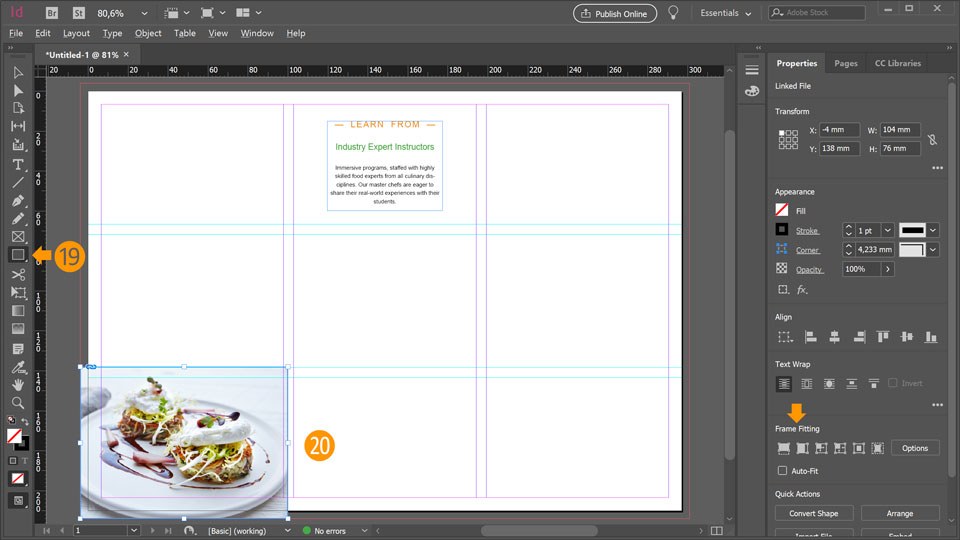Viewport: 960px width, 540px height.
Task: Select the Rectangle tool in toolbar
Action: pos(18,255)
